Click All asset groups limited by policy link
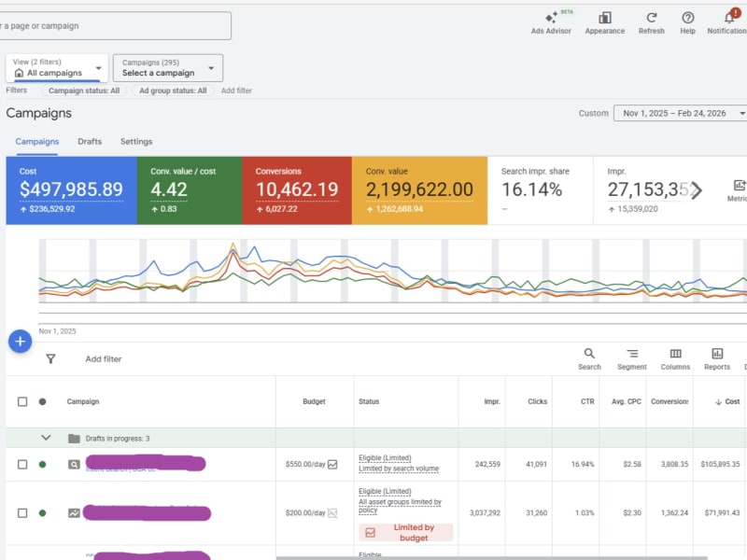This screenshot has width=747, height=560. coord(401,506)
